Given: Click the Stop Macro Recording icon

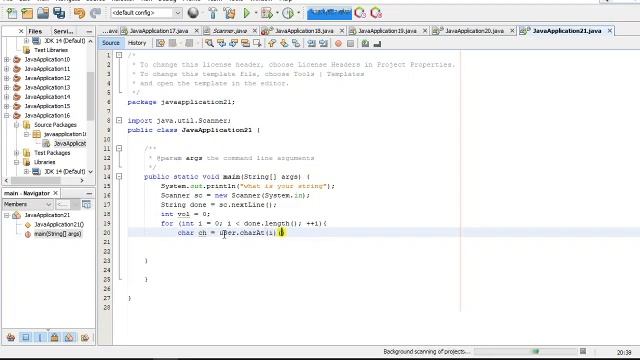Looking at the screenshot, I should [350, 43].
